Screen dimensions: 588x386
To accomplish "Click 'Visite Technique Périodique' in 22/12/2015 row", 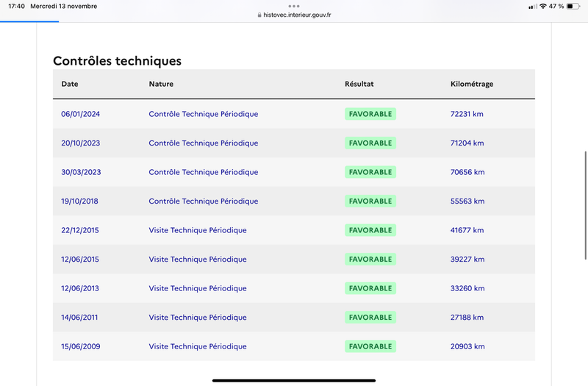I will pos(198,230).
